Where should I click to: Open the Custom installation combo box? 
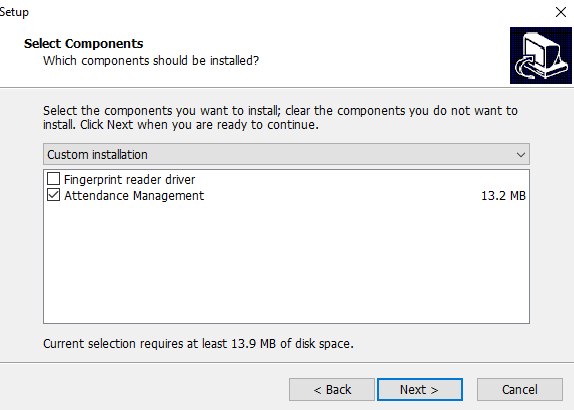click(x=286, y=154)
